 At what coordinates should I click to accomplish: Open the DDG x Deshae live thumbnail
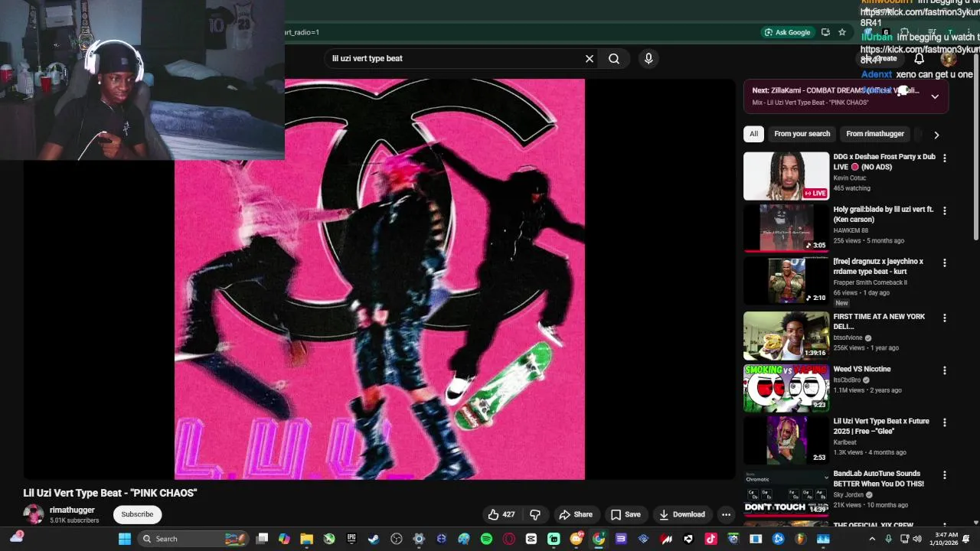click(x=786, y=176)
